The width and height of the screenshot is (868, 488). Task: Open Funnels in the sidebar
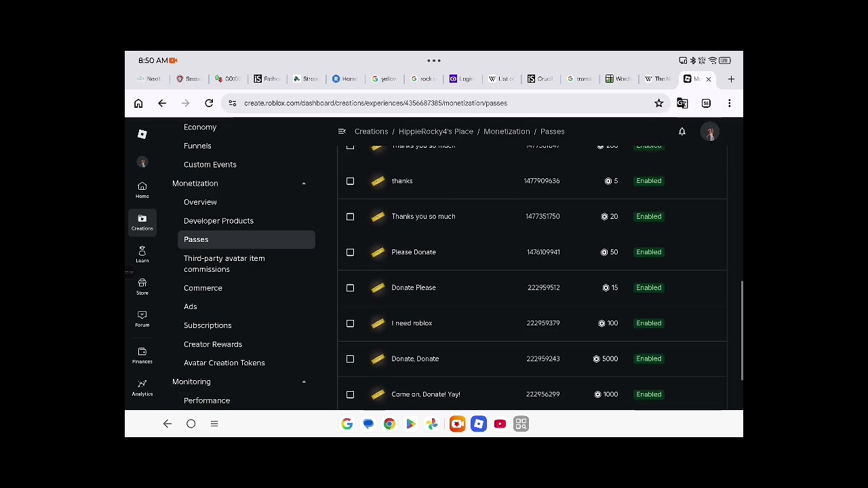197,146
